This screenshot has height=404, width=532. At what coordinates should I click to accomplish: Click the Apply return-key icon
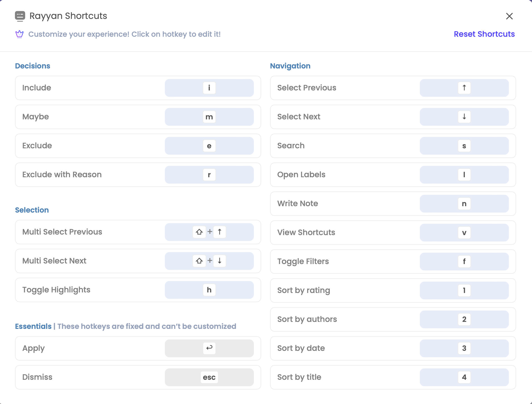tap(209, 348)
